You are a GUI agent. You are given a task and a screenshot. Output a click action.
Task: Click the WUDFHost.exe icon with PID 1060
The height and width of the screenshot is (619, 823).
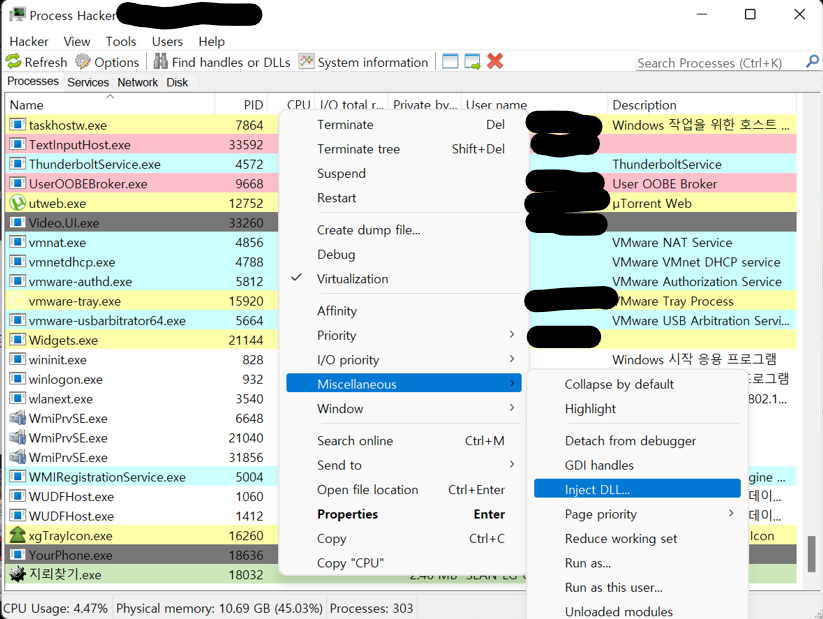point(17,496)
